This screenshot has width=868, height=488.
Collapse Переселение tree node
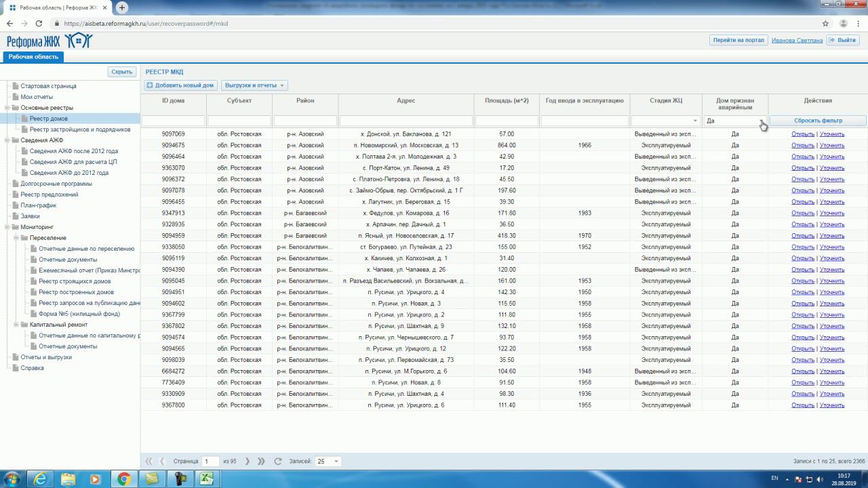[16, 238]
